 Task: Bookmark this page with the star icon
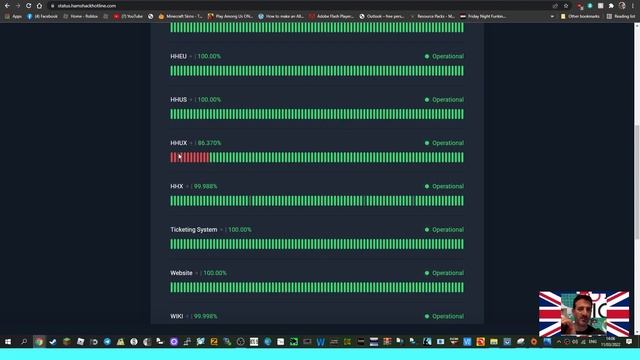tap(566, 6)
